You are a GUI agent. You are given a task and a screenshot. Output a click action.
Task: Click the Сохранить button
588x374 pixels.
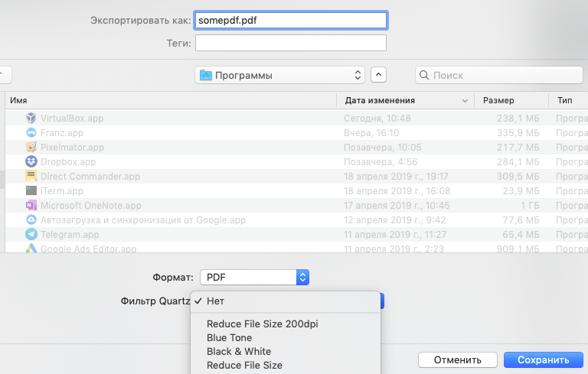(544, 359)
